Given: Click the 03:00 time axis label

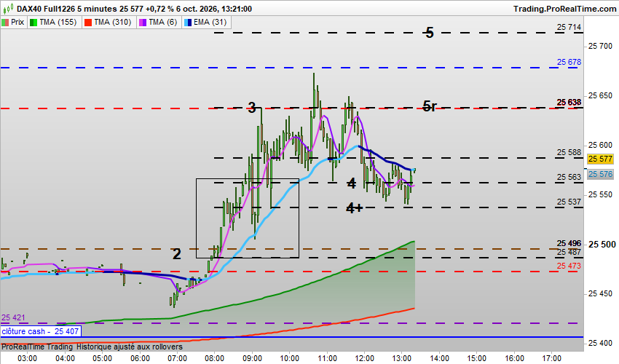Looking at the screenshot, I should 27,358.
